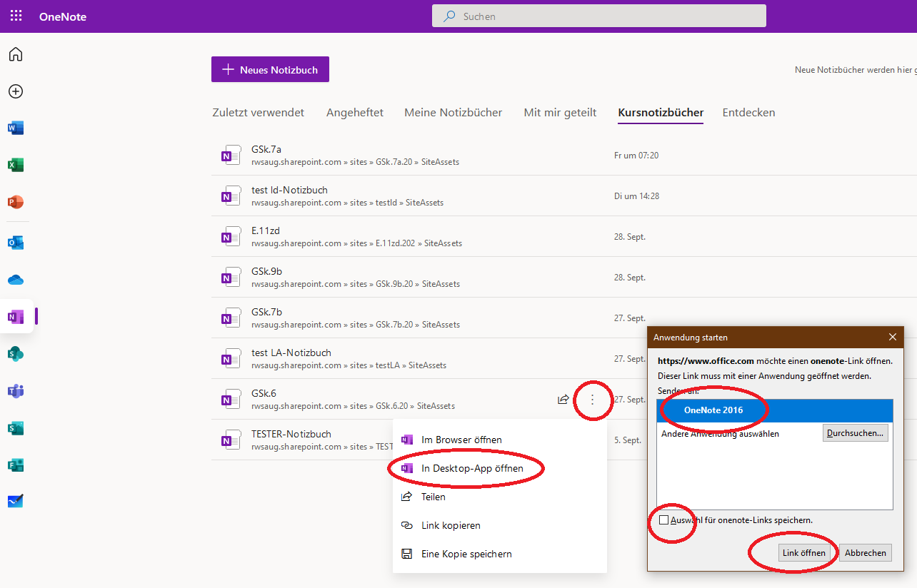This screenshot has height=588, width=917.
Task: Open PowerPoint from the sidebar
Action: (16, 203)
